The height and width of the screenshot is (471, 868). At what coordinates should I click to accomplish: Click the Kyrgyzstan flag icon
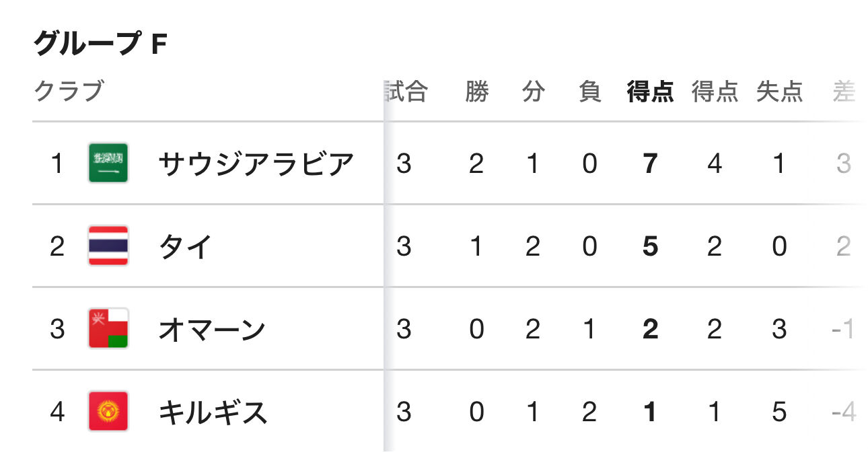tap(108, 411)
